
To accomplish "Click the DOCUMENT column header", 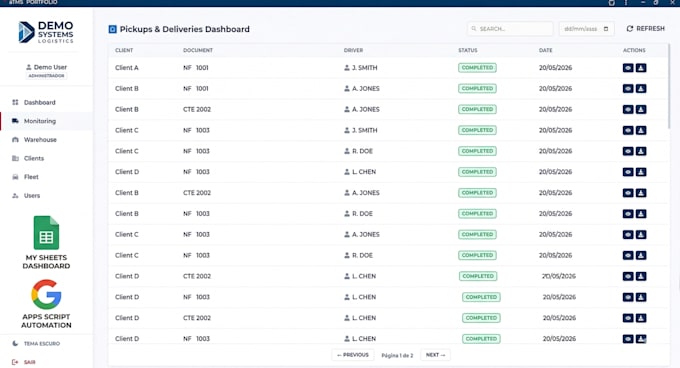I will 198,50.
